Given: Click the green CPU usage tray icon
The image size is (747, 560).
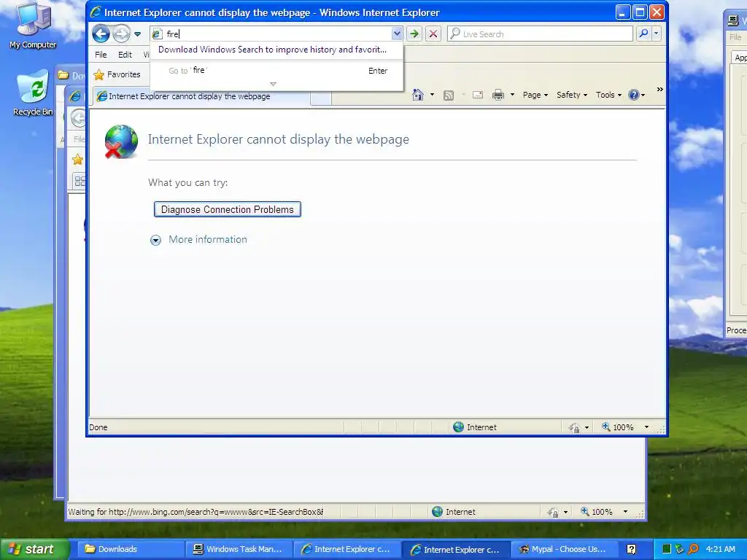Looking at the screenshot, I should tap(667, 549).
